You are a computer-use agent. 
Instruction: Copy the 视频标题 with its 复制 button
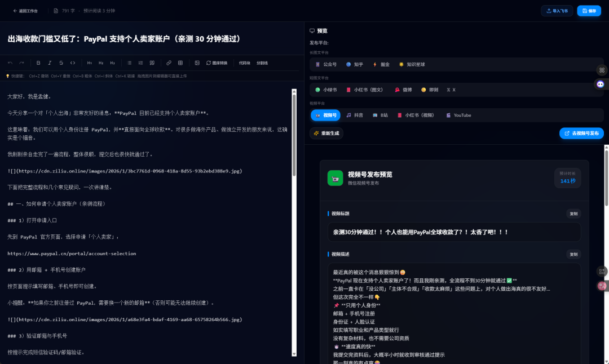(573, 214)
